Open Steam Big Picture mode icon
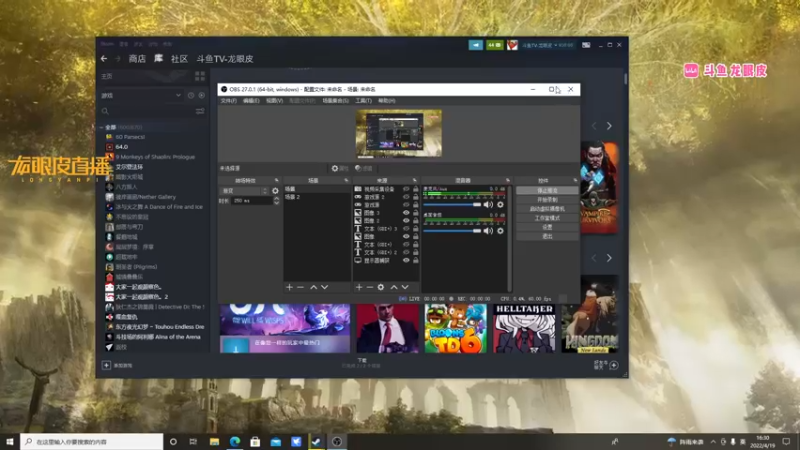800x450 pixels. 586,45
